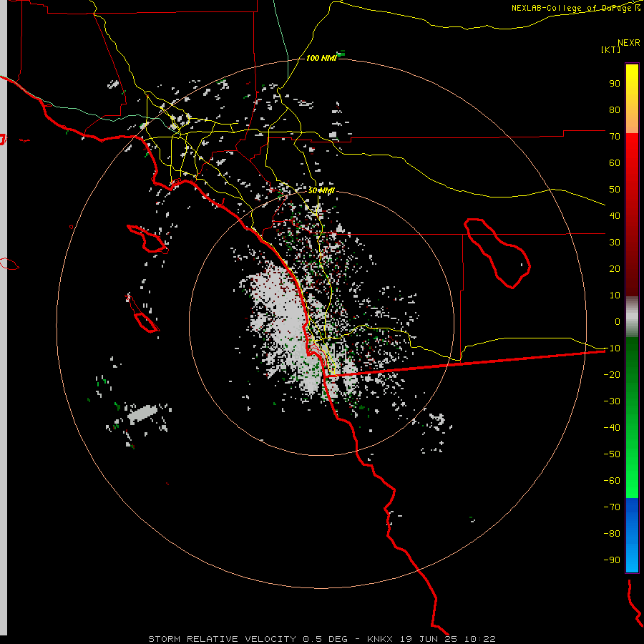The width and height of the screenshot is (644, 644).
Task: Click the 30 value on velocity scale
Action: point(615,243)
